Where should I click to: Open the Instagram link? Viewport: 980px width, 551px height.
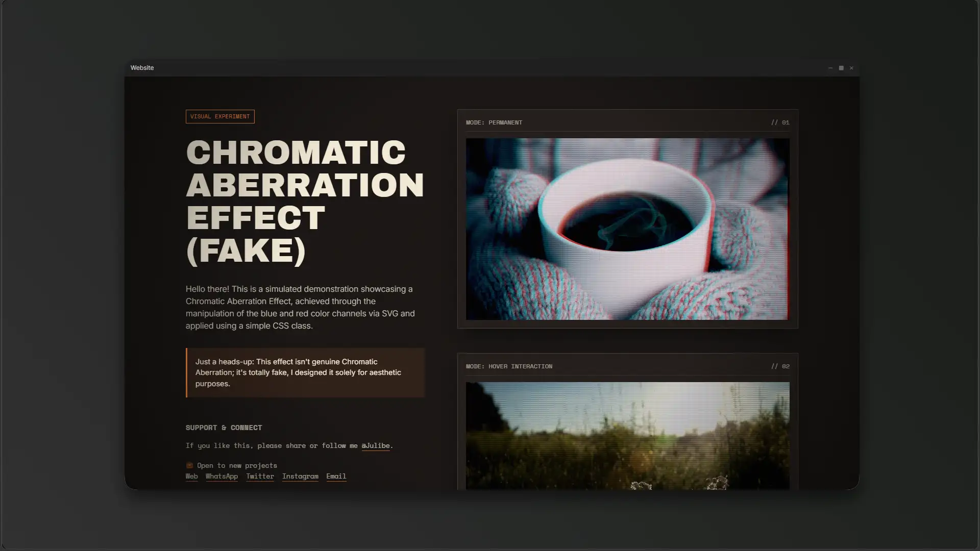(x=300, y=477)
